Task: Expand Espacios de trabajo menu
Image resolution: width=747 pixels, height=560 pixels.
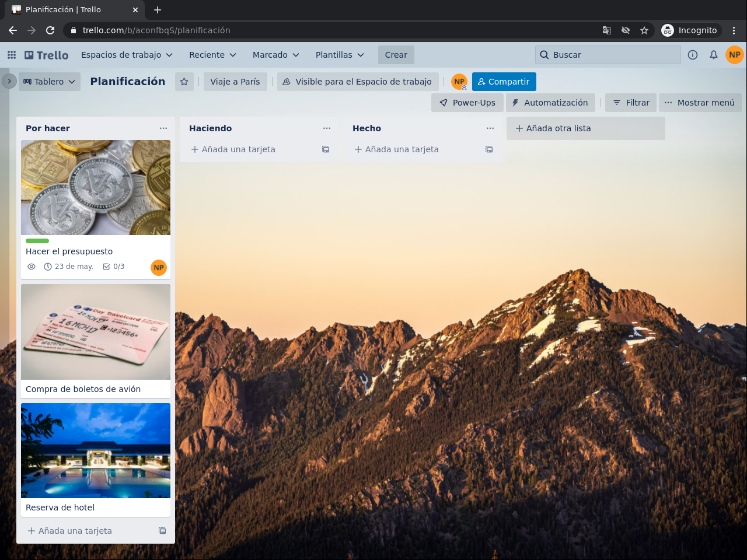Action: [127, 55]
